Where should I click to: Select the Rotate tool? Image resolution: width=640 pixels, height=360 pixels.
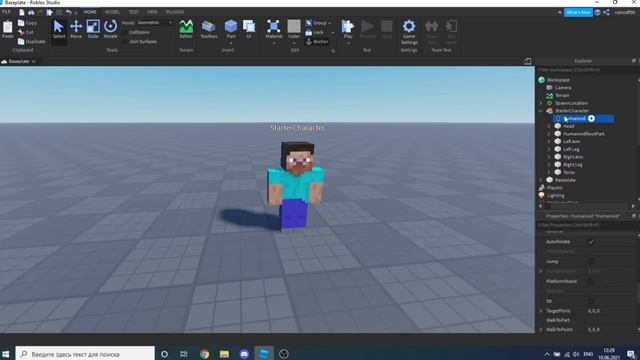point(110,29)
